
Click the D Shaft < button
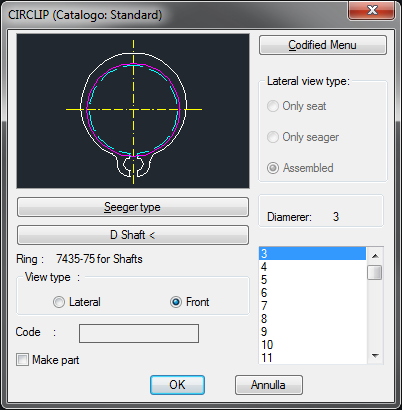click(133, 235)
